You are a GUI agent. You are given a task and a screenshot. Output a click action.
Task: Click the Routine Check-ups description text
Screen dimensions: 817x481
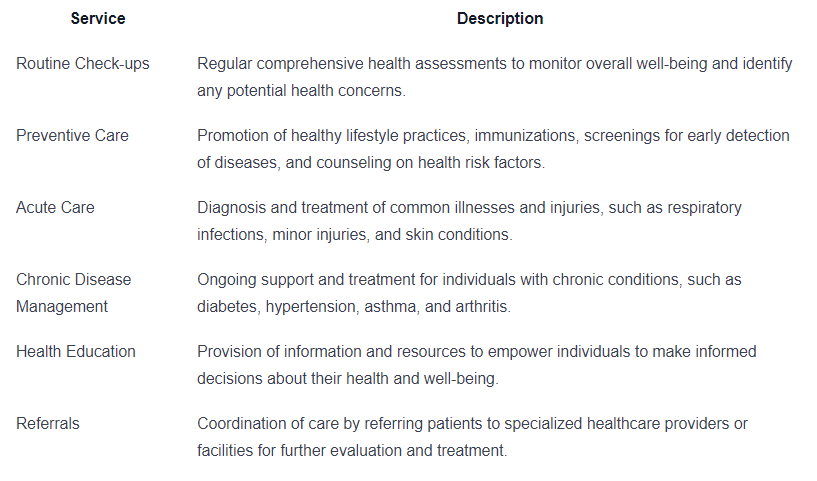[x=494, y=77]
